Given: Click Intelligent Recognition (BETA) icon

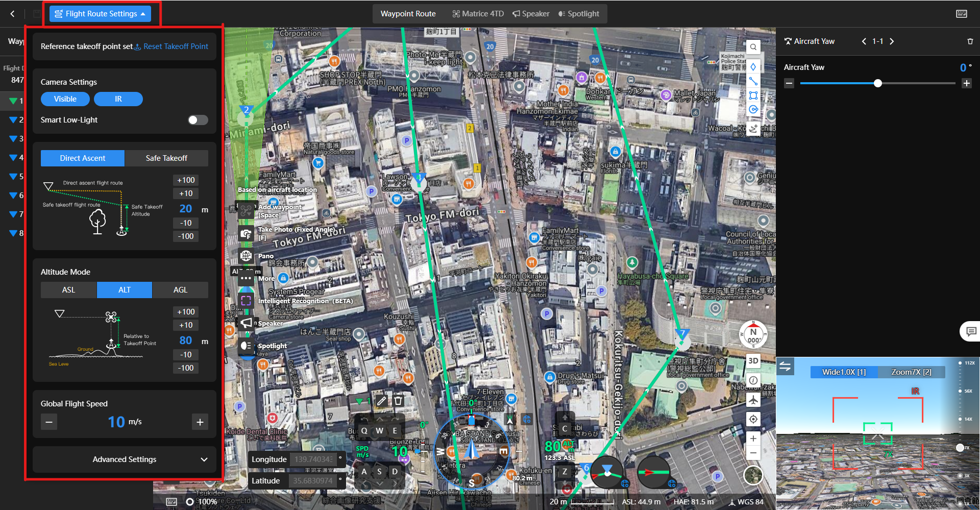Looking at the screenshot, I should pos(246,301).
